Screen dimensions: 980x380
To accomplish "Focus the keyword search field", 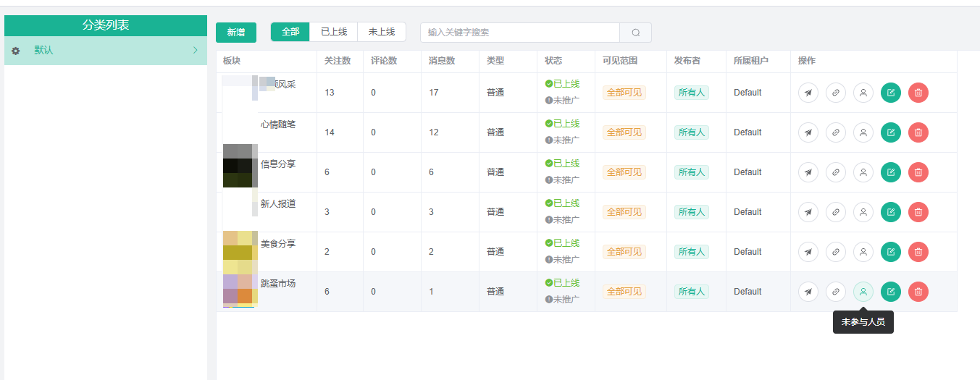I will coord(520,33).
